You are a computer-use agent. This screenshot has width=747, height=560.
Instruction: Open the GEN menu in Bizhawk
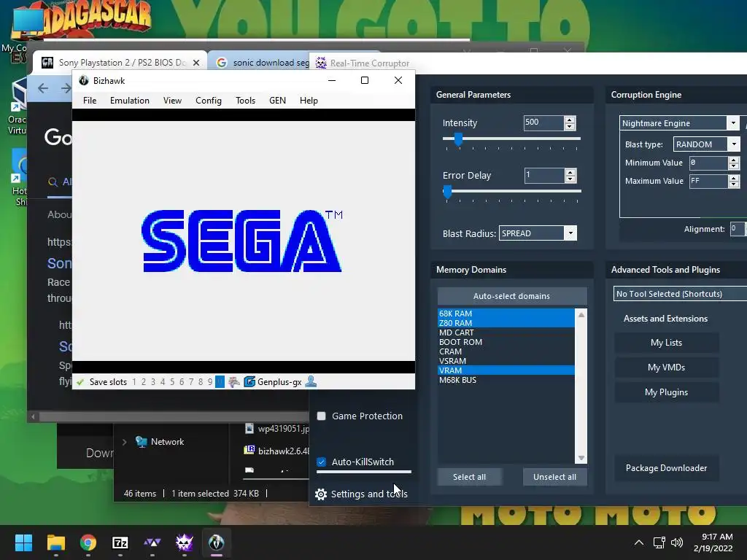point(277,101)
